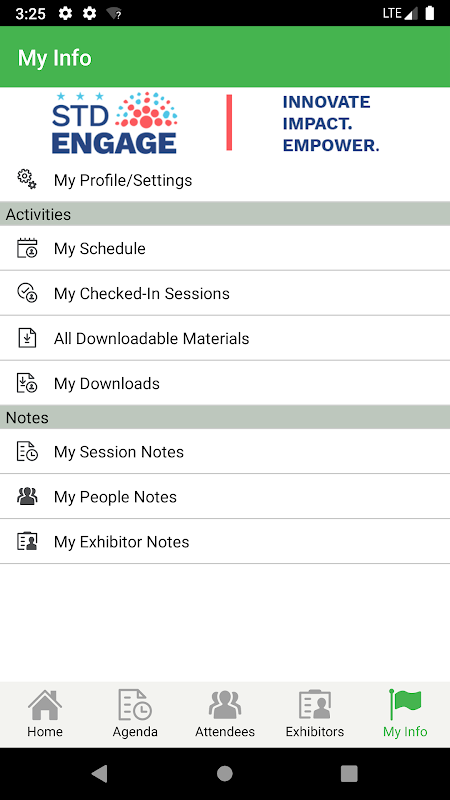
Task: Tap the My Session Notes clock icon
Action: pyautogui.click(x=27, y=451)
